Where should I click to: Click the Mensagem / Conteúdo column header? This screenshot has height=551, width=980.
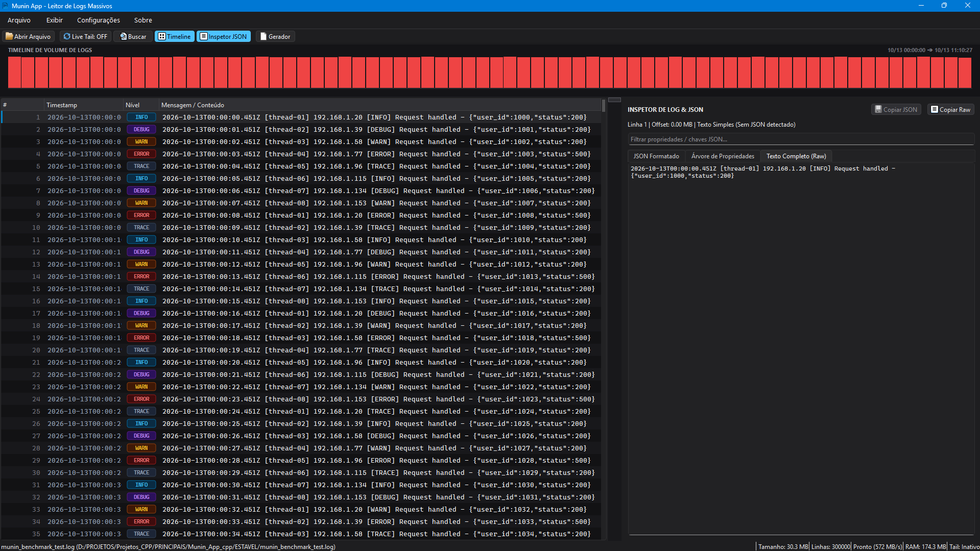379,105
